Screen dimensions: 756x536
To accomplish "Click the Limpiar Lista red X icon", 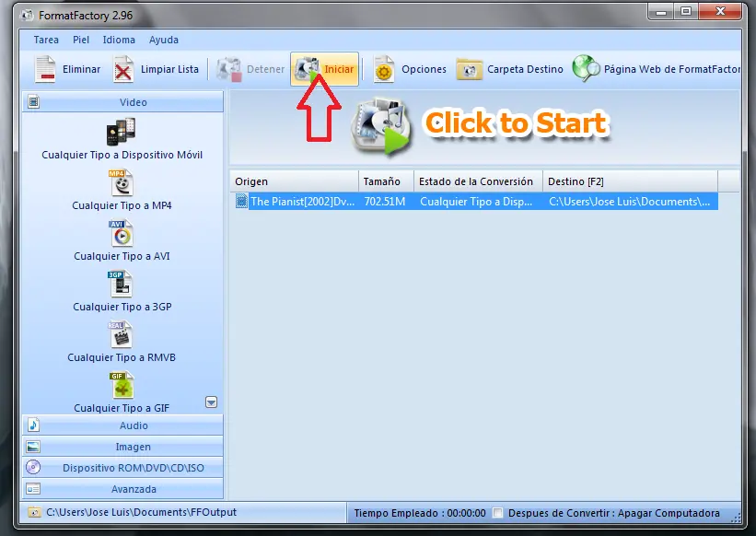I will (x=123, y=69).
